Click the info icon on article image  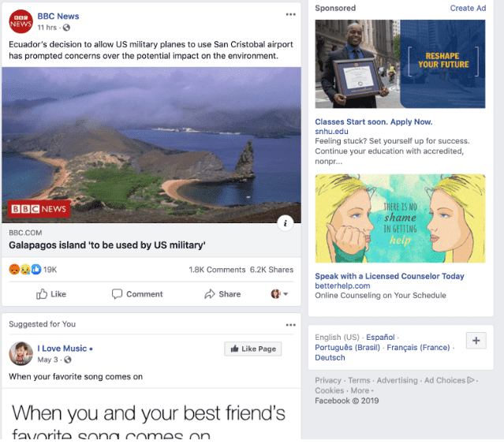click(x=285, y=223)
